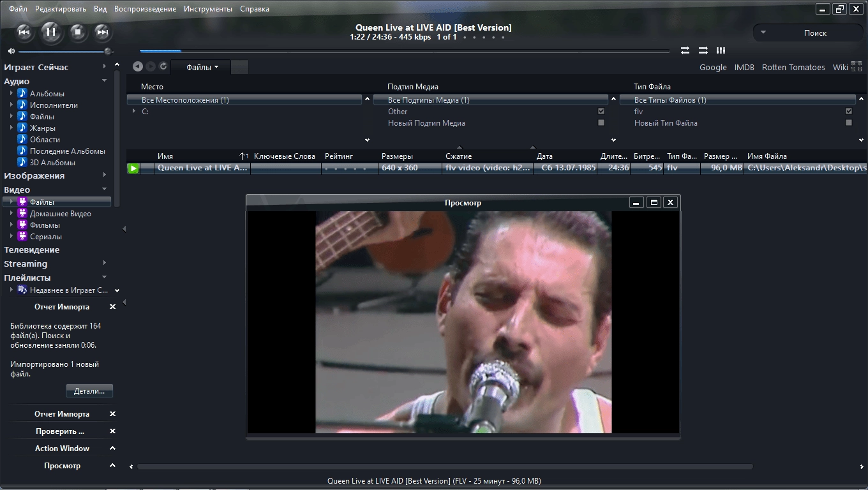This screenshot has height=490, width=868.
Task: Click the green play indicator in the file row
Action: pos(133,168)
